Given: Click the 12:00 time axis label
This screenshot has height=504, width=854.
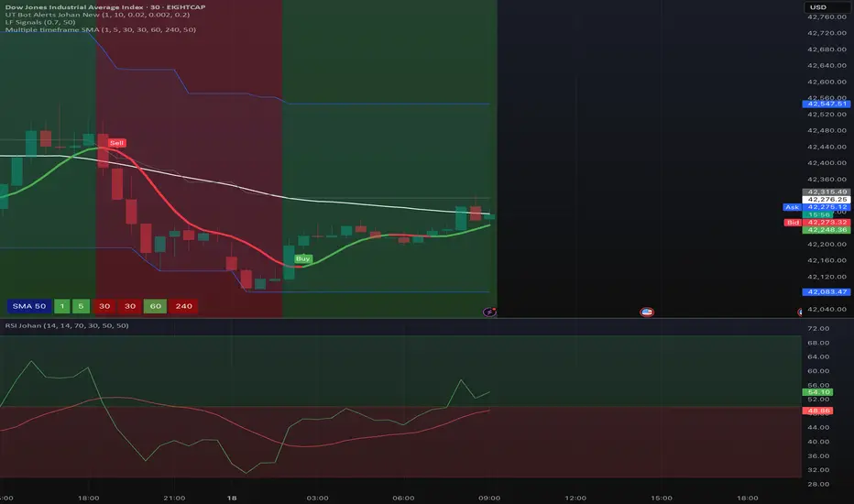Looking at the screenshot, I should pyautogui.click(x=575, y=498).
